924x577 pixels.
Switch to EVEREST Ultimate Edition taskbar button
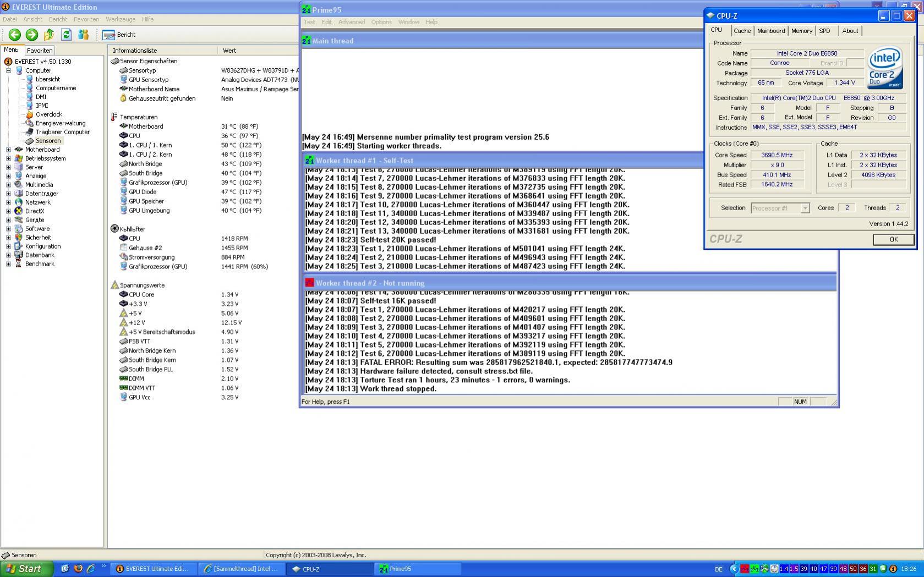click(154, 569)
